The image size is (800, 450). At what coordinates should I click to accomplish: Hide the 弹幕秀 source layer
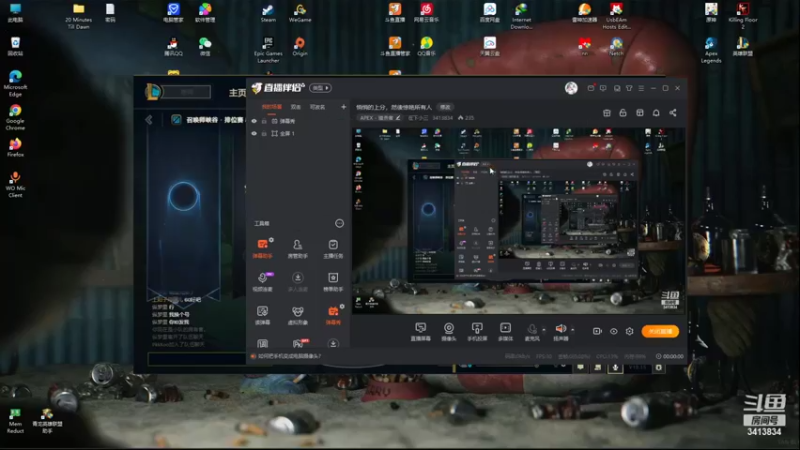pos(254,121)
